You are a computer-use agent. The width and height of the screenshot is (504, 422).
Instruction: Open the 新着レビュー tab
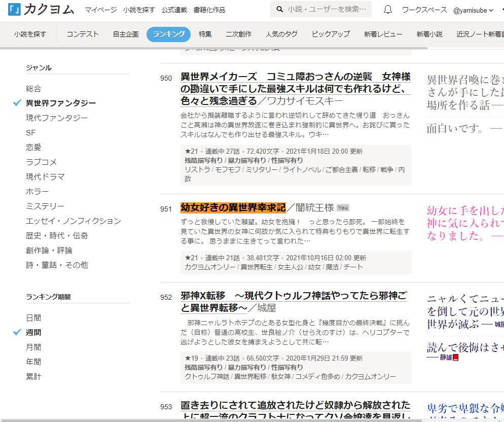pyautogui.click(x=383, y=34)
